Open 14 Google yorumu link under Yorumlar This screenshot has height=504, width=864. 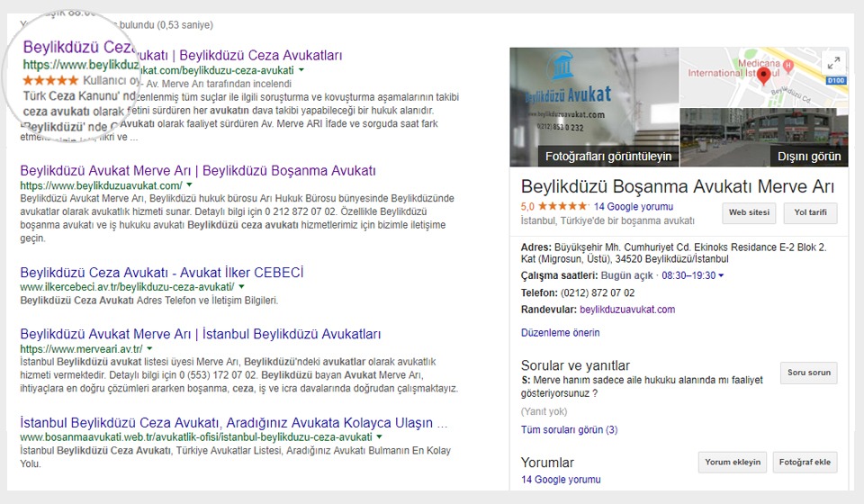tap(561, 479)
